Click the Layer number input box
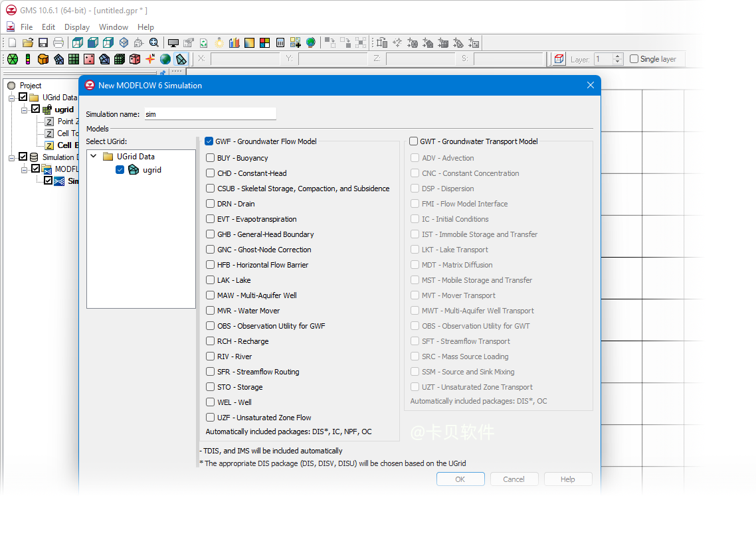The image size is (756, 555). (604, 59)
